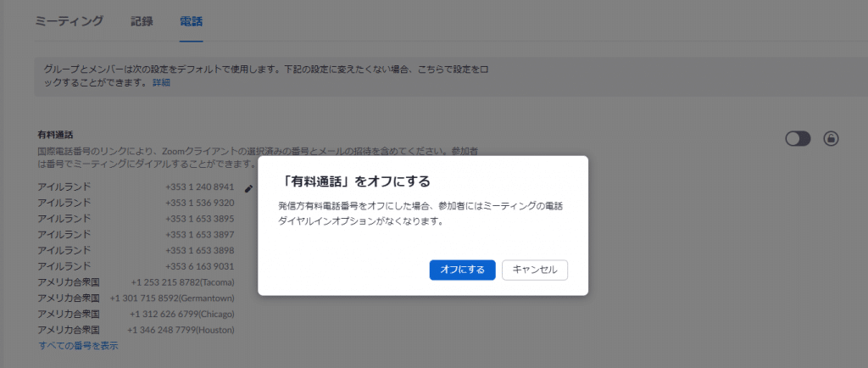Select the Ireland number +353 1 240 8941
868x368 pixels.
click(x=199, y=187)
